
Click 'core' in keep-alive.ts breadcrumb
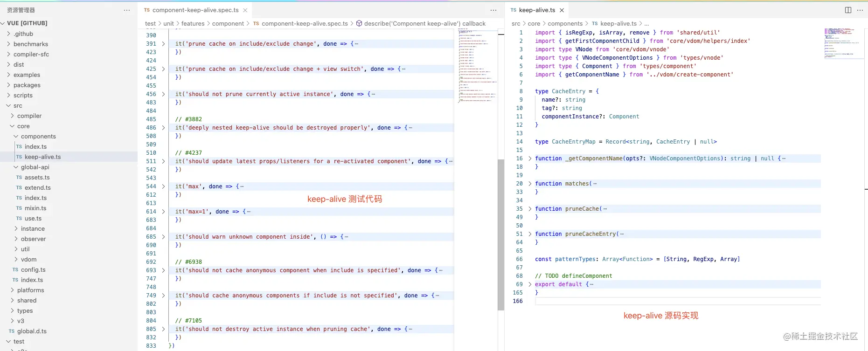point(534,23)
